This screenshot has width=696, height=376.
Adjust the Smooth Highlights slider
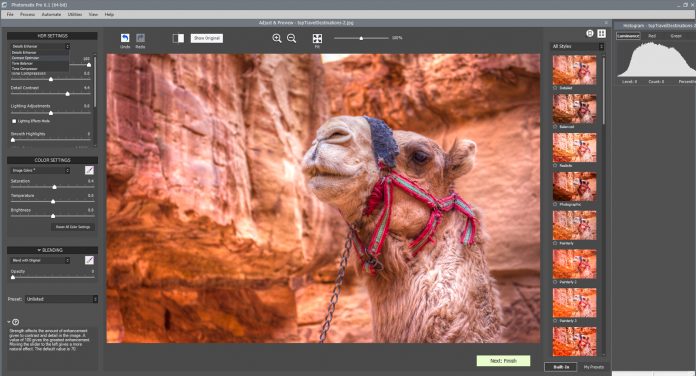[13, 140]
